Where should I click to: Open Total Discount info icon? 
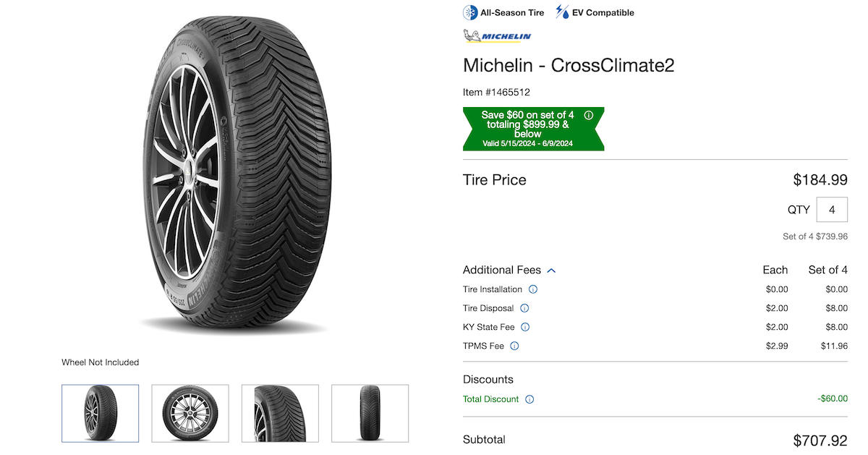529,399
